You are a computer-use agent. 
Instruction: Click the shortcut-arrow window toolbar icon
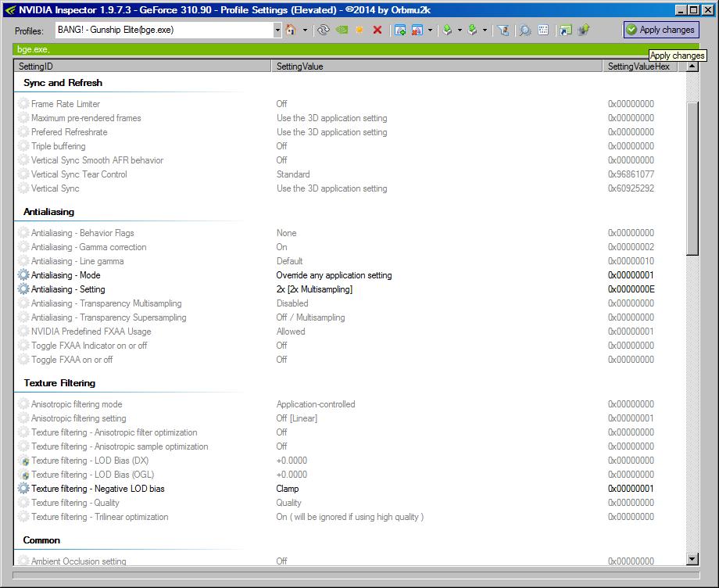pyautogui.click(x=566, y=30)
